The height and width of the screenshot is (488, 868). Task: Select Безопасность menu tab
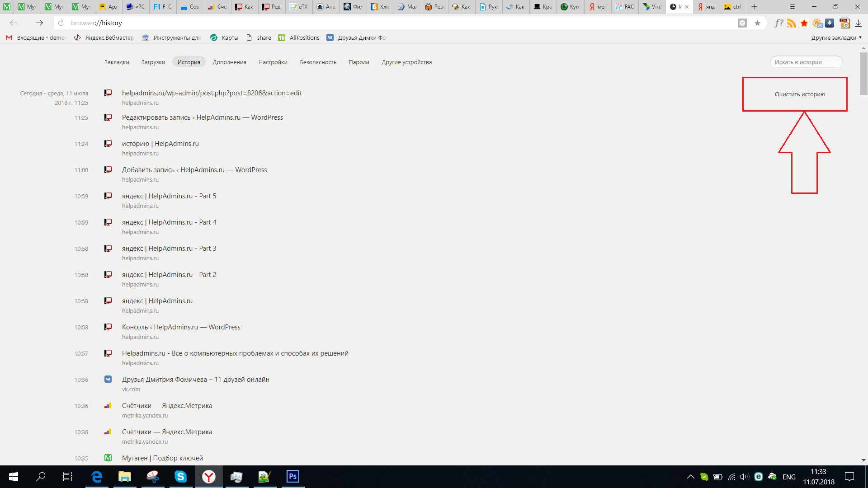point(318,62)
